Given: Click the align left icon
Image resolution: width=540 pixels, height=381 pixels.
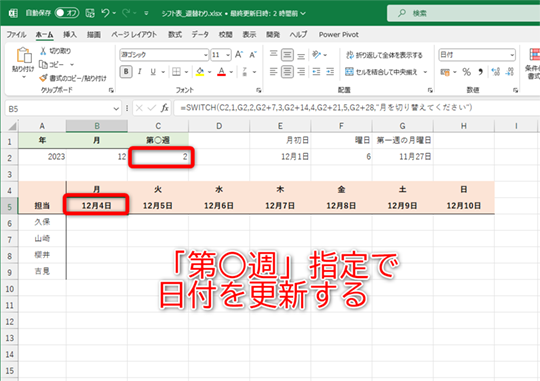Looking at the screenshot, I should tap(273, 72).
